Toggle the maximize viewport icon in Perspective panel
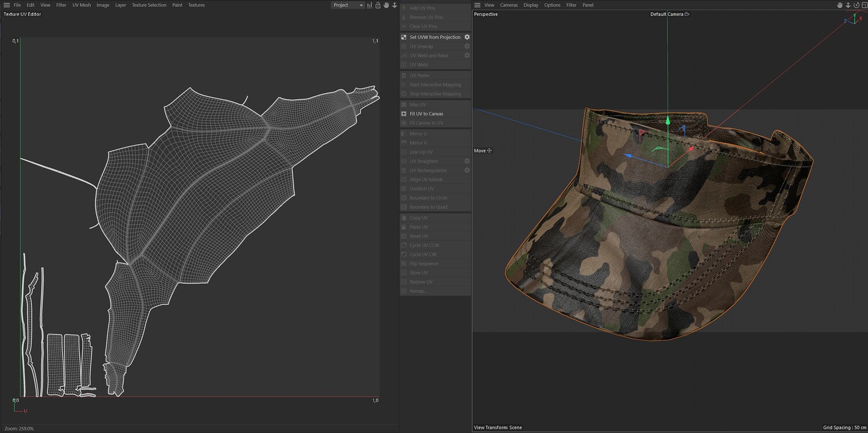 tap(865, 5)
